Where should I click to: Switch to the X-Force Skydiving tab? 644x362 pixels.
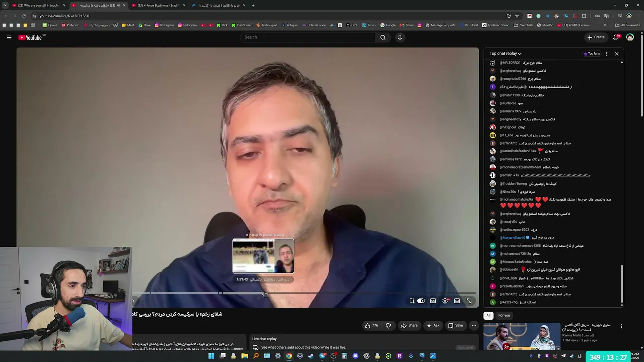(x=158, y=5)
